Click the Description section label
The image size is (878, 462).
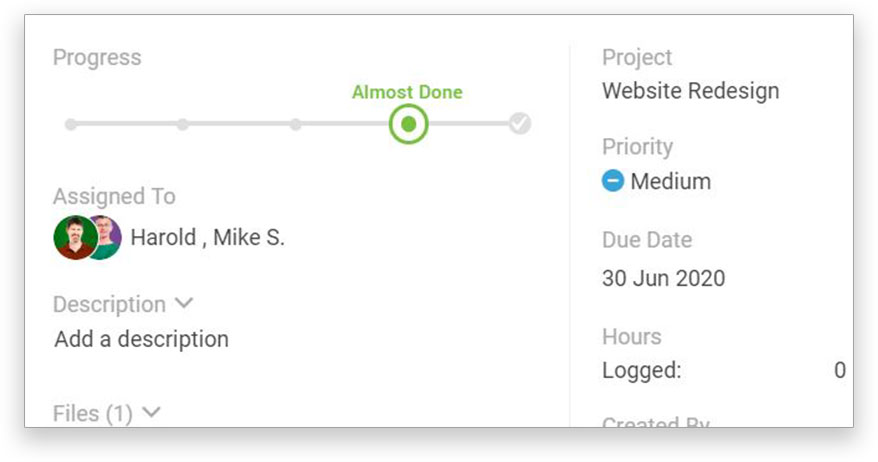pyautogui.click(x=109, y=304)
